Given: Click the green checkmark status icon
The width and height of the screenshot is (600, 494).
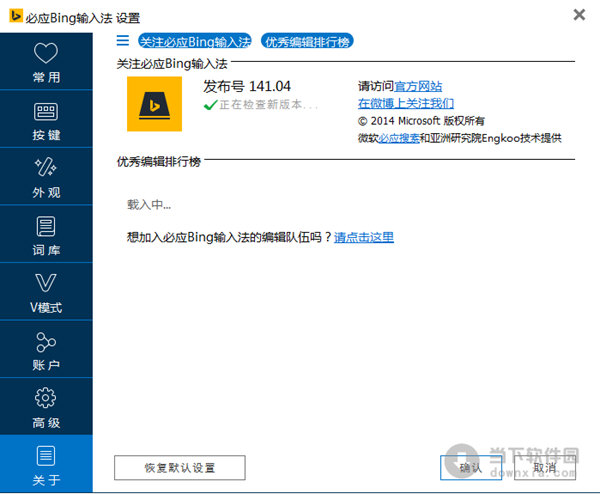Looking at the screenshot, I should 211,104.
